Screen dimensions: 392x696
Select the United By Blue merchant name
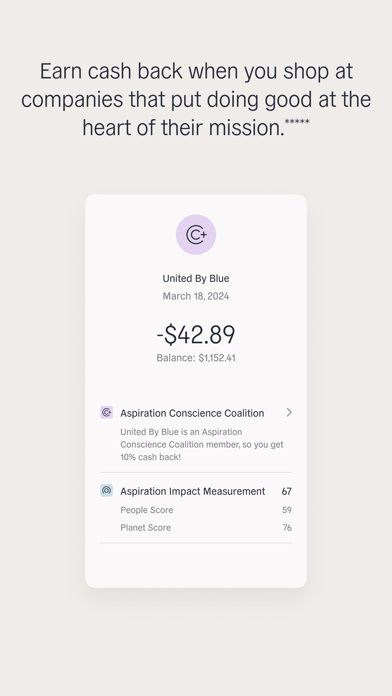point(196,278)
